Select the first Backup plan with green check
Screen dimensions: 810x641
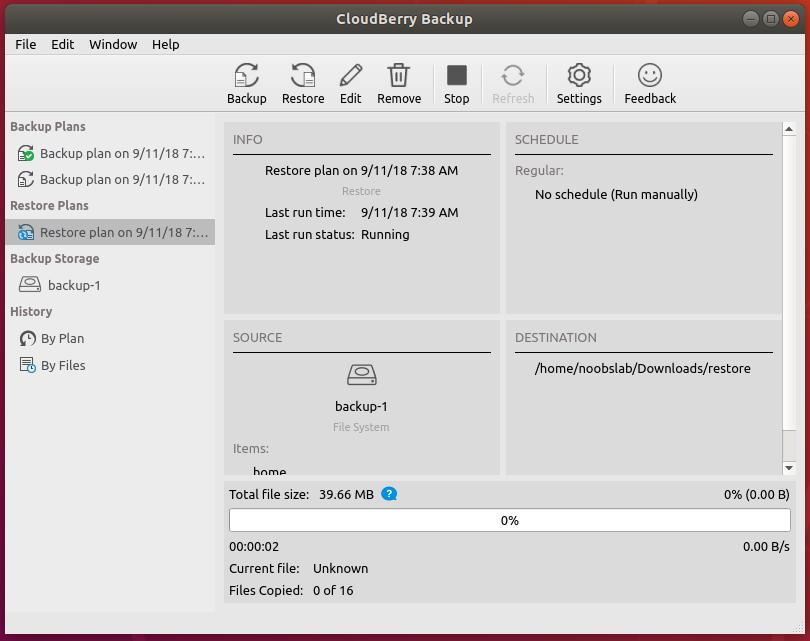pyautogui.click(x=111, y=153)
